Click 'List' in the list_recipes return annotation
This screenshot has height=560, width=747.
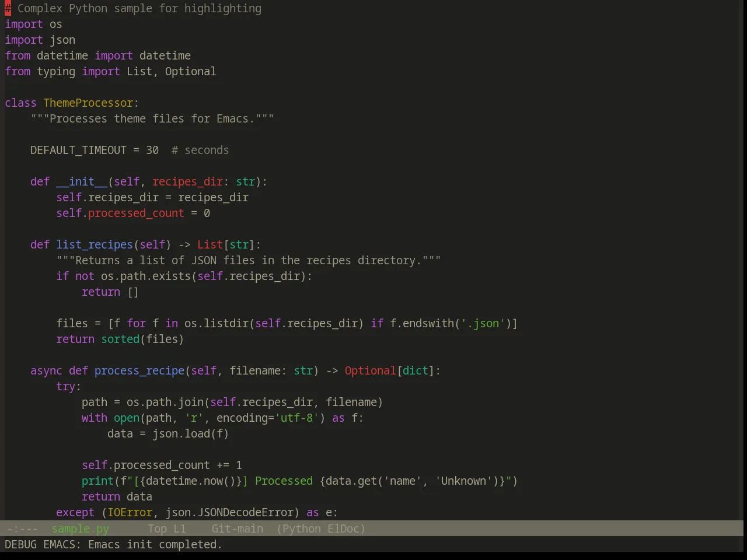click(210, 244)
